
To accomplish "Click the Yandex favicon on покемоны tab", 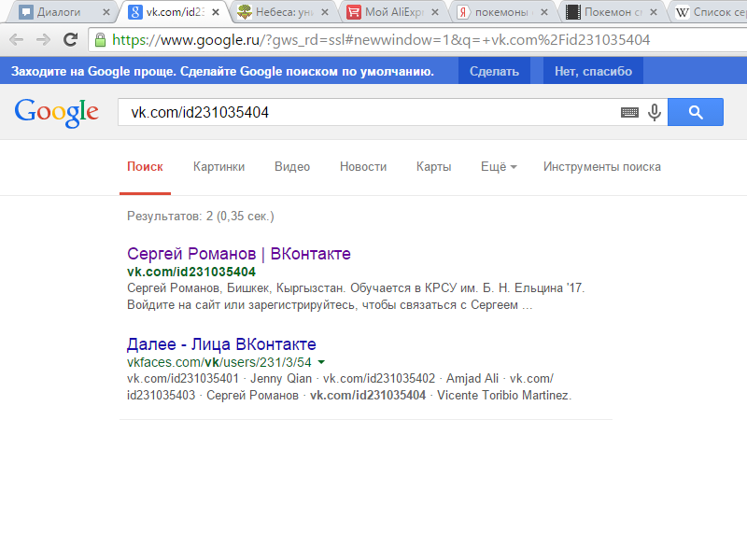I will click(463, 12).
